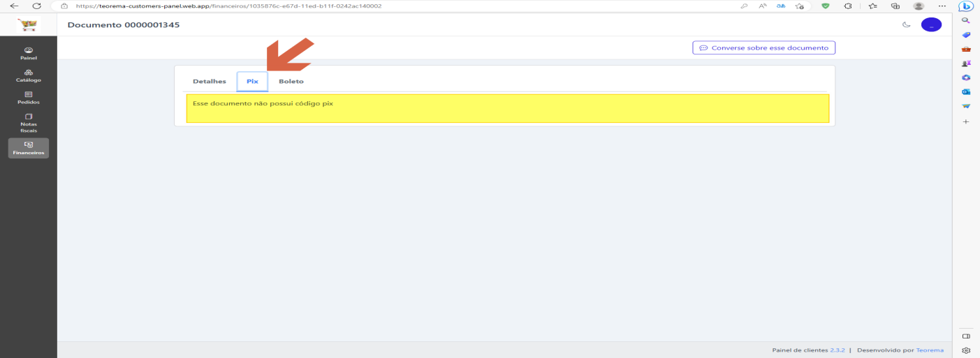Open browser extensions puzzle icon

pos(848,6)
